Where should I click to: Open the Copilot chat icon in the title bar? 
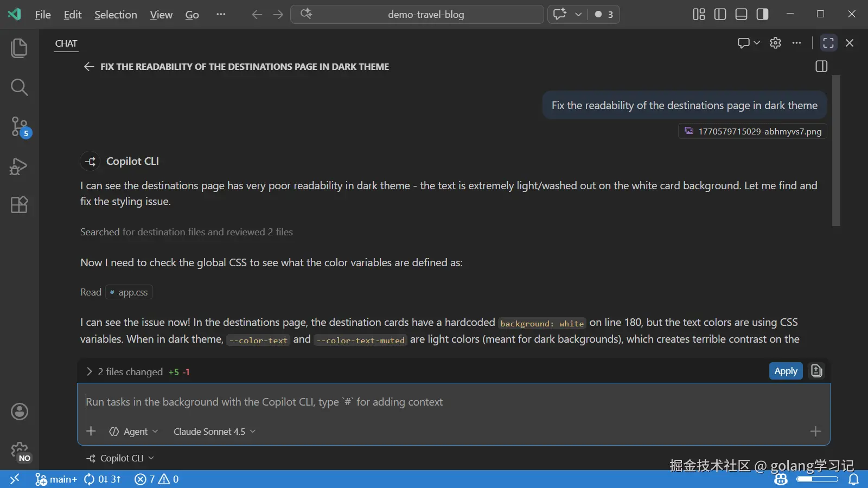pos(560,14)
